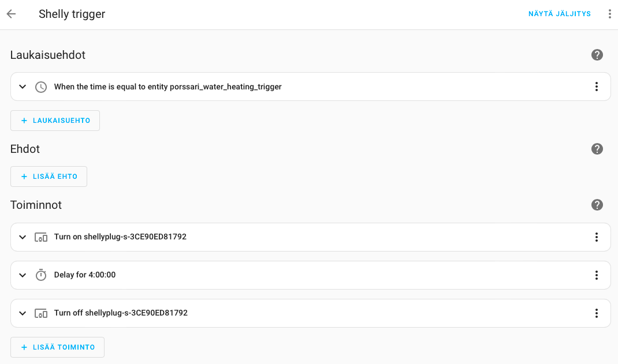
Task: Open options menu for time trigger
Action: [597, 87]
